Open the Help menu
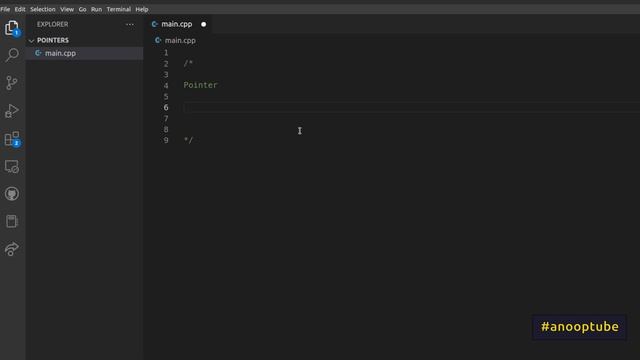 pos(142,9)
